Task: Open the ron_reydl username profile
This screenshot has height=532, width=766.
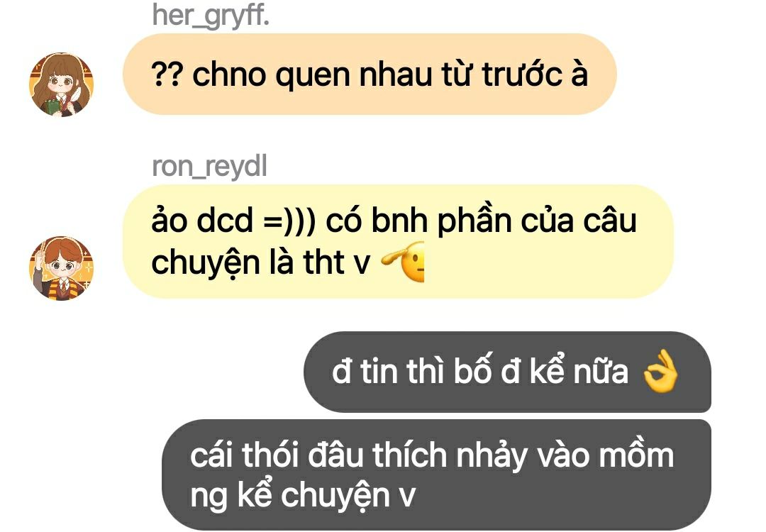Action: [209, 167]
